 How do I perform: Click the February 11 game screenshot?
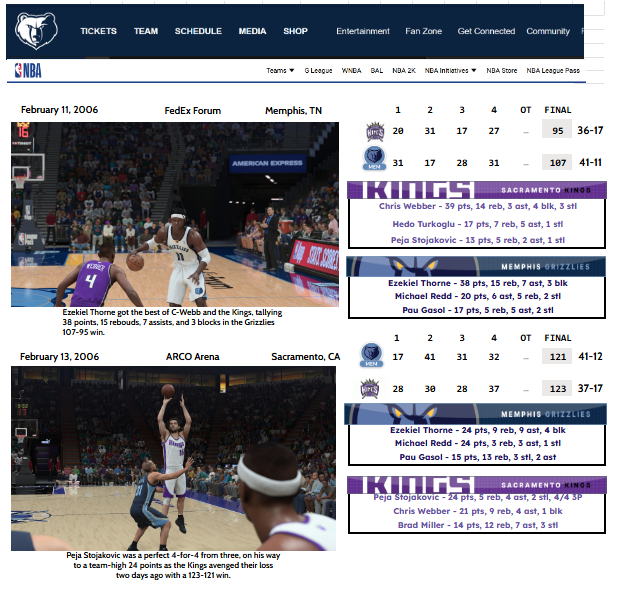175,214
